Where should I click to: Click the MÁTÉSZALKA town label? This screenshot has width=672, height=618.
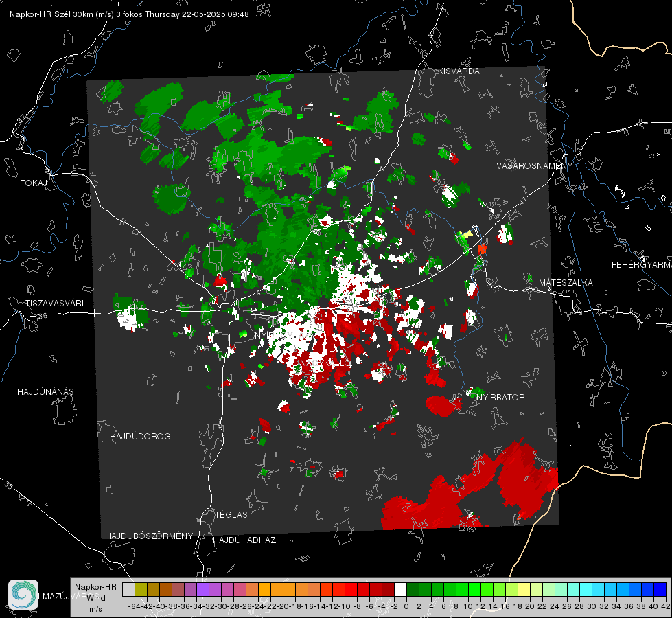coord(566,283)
